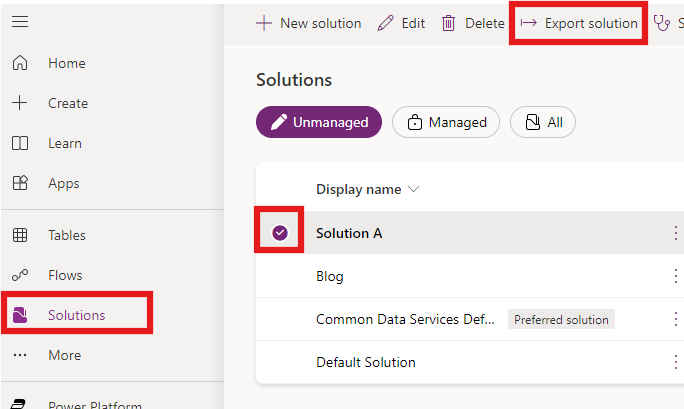Click the Edit pencil command
Viewport: 684px width, 409px height.
pyautogui.click(x=401, y=23)
